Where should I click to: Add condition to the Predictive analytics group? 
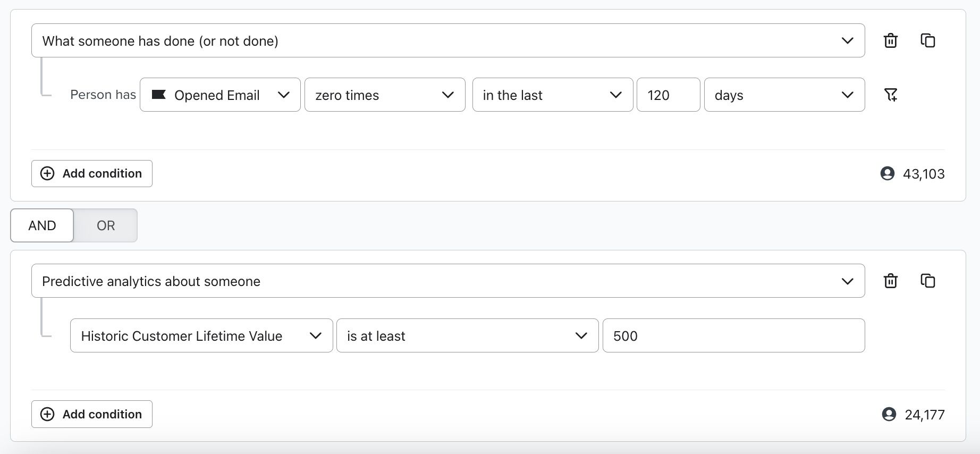pyautogui.click(x=92, y=414)
